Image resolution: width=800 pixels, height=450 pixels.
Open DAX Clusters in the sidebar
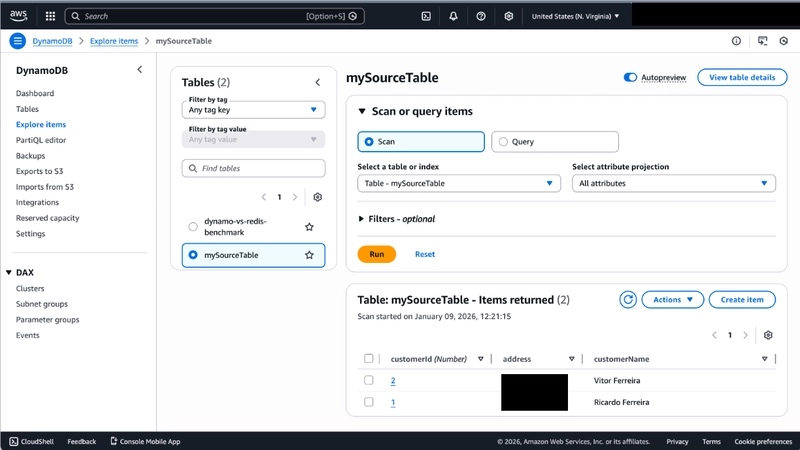[30, 288]
